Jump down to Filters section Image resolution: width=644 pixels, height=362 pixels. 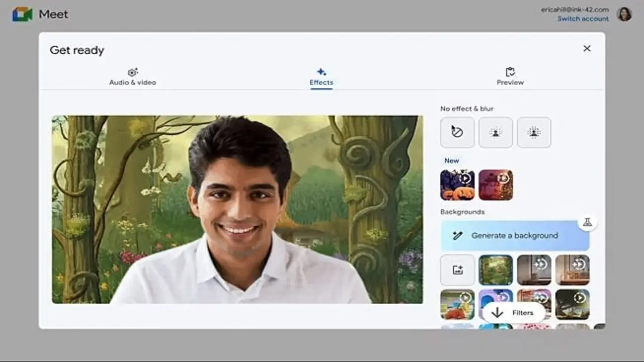coord(513,313)
